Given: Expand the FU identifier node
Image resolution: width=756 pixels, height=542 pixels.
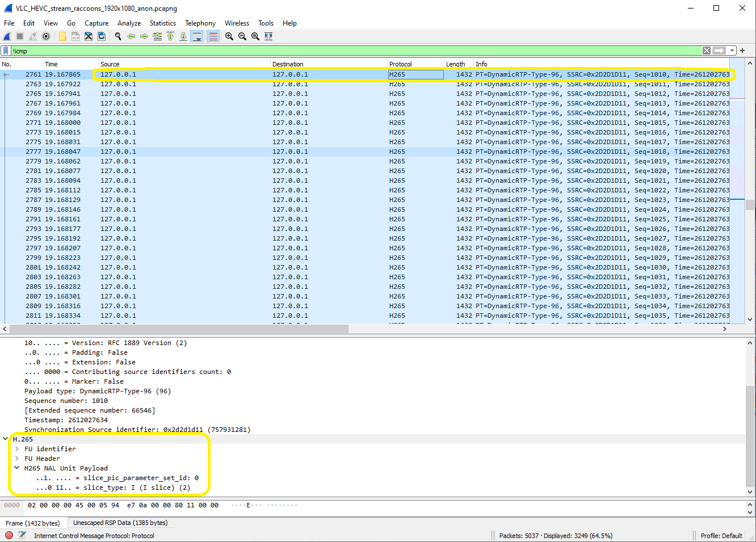Looking at the screenshot, I should pyautogui.click(x=17, y=449).
